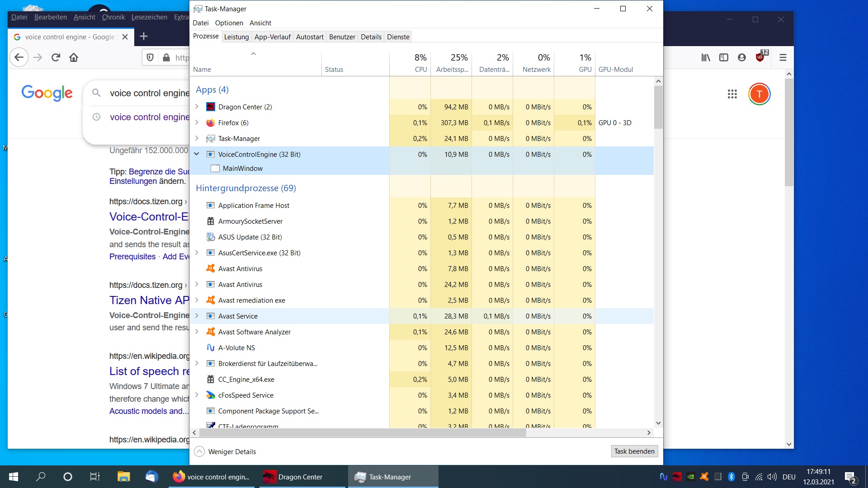Collapse the VoiceControlEngine process entry
868x488 pixels.
[x=197, y=154]
